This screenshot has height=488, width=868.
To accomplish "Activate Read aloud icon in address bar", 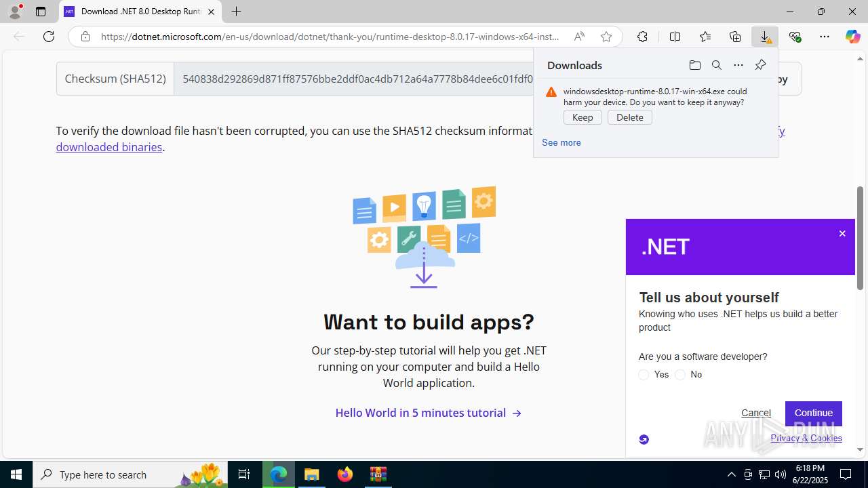I will (x=579, y=37).
